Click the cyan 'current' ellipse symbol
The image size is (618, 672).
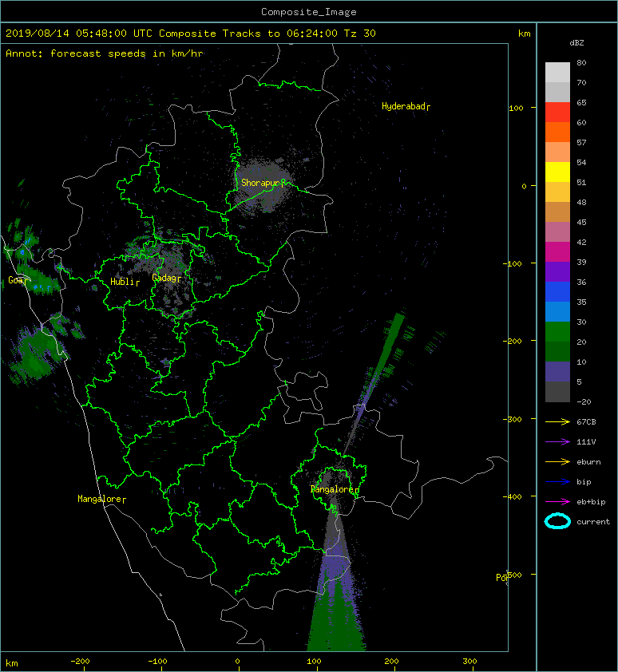[x=557, y=522]
